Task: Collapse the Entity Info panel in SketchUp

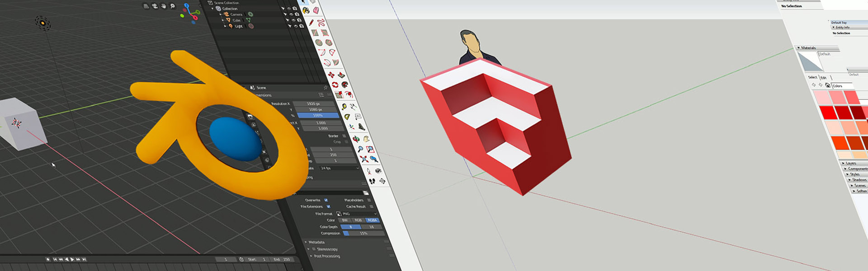Action: tap(833, 27)
